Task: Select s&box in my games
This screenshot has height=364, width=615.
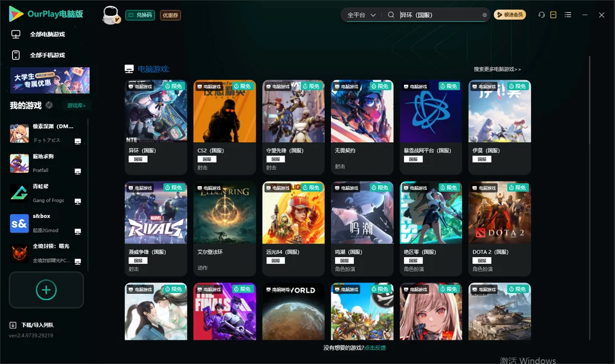Action: tap(46, 224)
